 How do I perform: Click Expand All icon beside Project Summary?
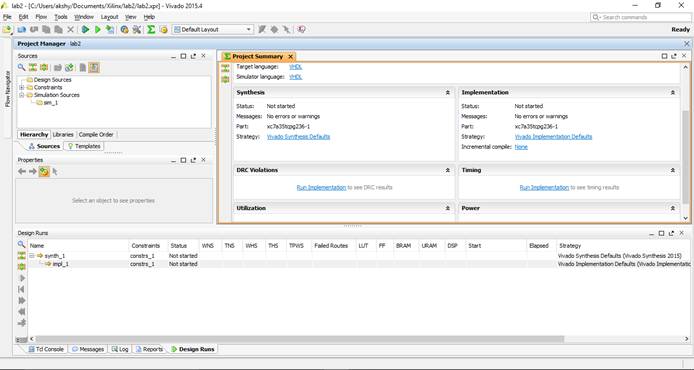coord(225,79)
